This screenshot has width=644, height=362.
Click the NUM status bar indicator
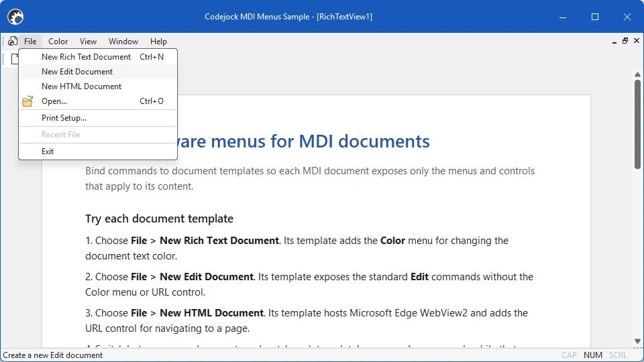point(592,355)
